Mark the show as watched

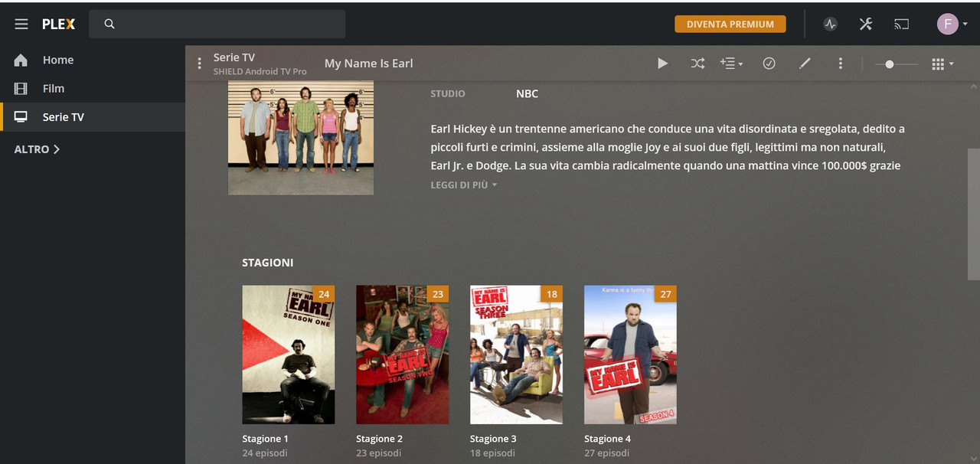click(x=769, y=64)
